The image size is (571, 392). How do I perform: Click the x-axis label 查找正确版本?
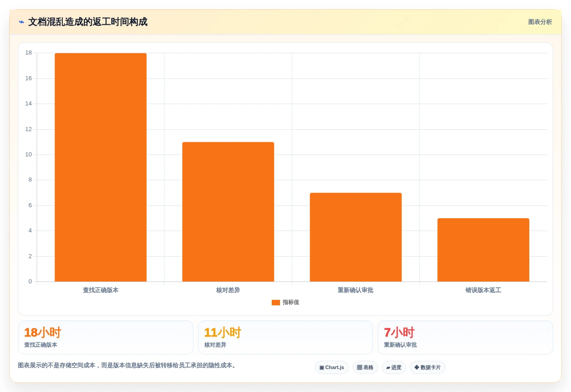click(100, 290)
